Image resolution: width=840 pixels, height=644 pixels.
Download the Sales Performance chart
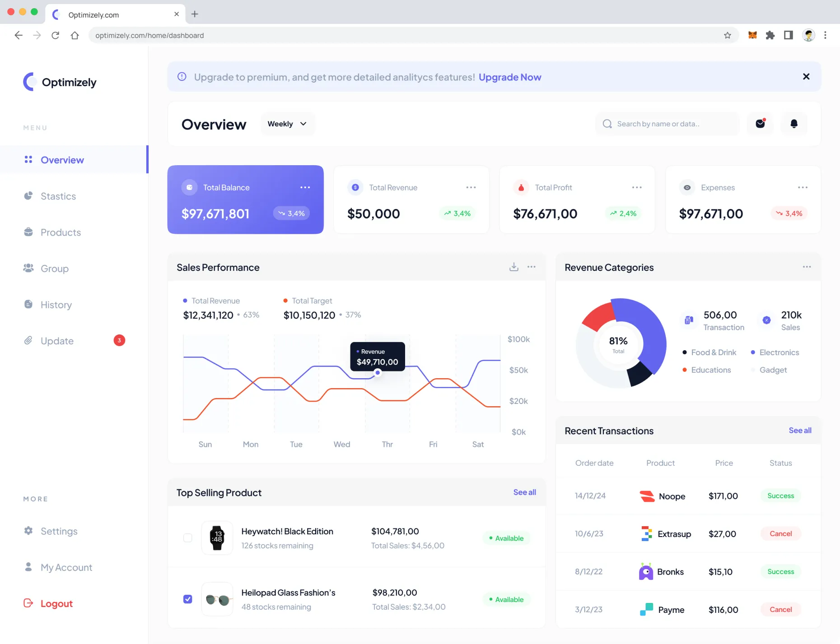click(x=514, y=267)
